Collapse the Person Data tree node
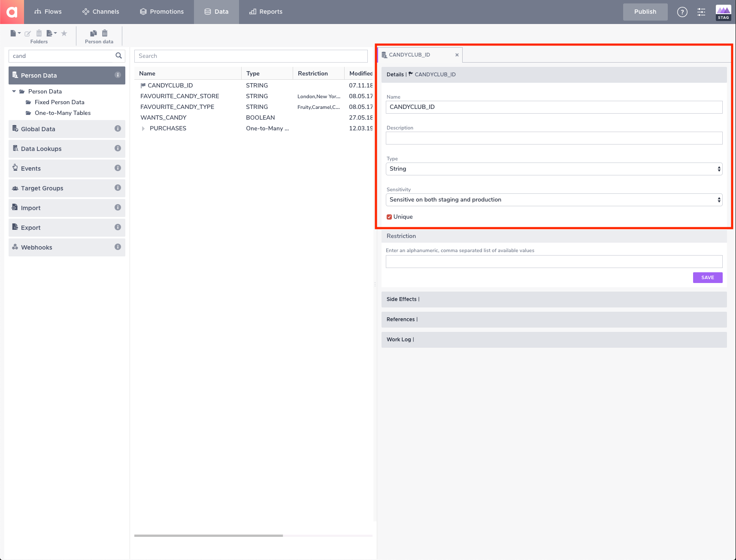This screenshot has height=560, width=736. 13,91
